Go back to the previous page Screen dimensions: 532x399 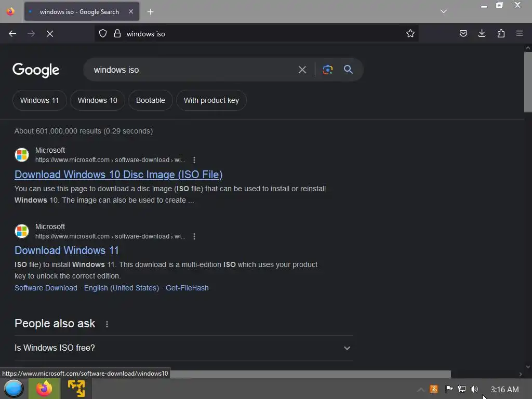[x=12, y=34]
